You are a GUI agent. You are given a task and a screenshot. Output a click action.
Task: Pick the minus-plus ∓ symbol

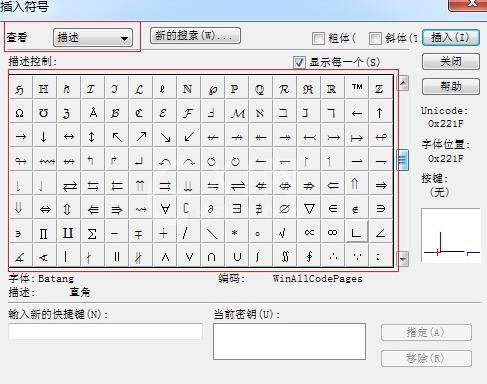pyautogui.click(x=139, y=233)
